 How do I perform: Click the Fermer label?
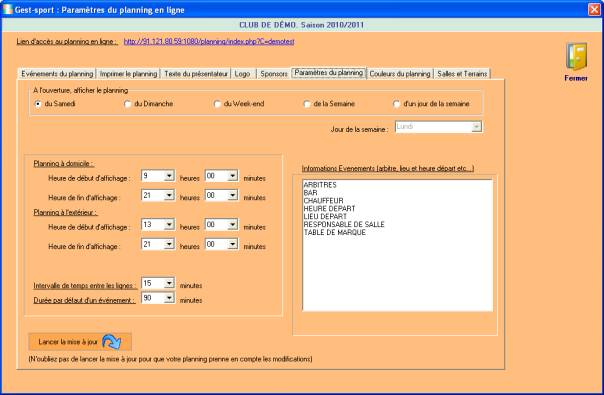click(576, 78)
